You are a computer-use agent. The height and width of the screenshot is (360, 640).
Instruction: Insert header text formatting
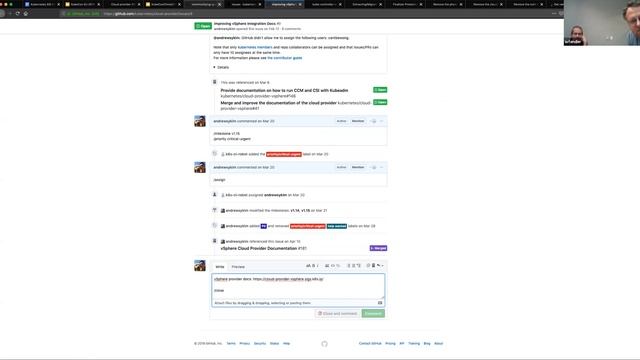pyautogui.click(x=308, y=266)
